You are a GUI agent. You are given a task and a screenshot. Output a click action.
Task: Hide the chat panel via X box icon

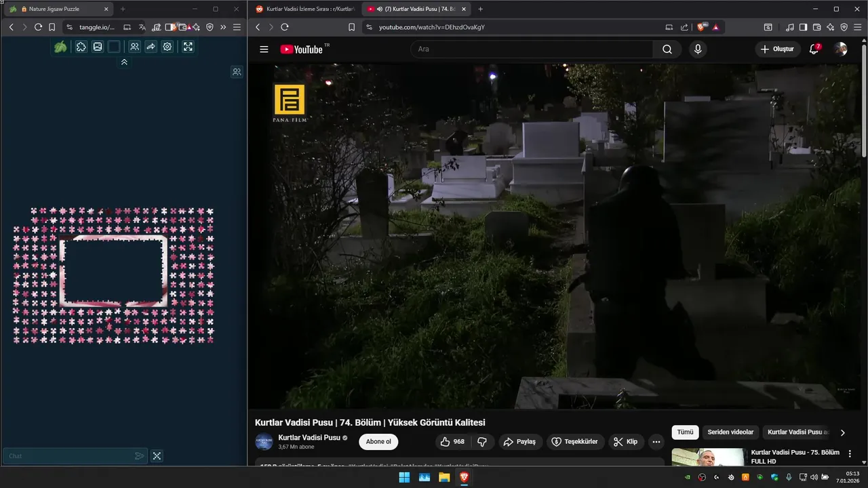click(x=157, y=456)
